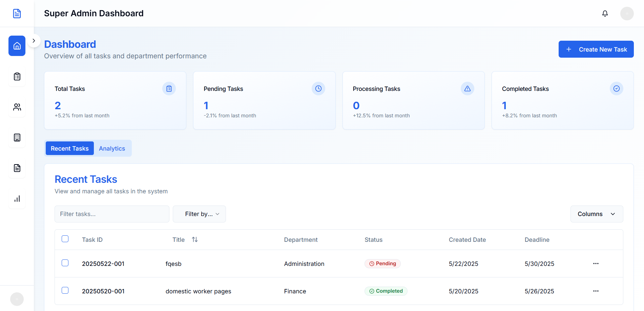
Task: Open the building departments sidebar icon
Action: click(17, 137)
